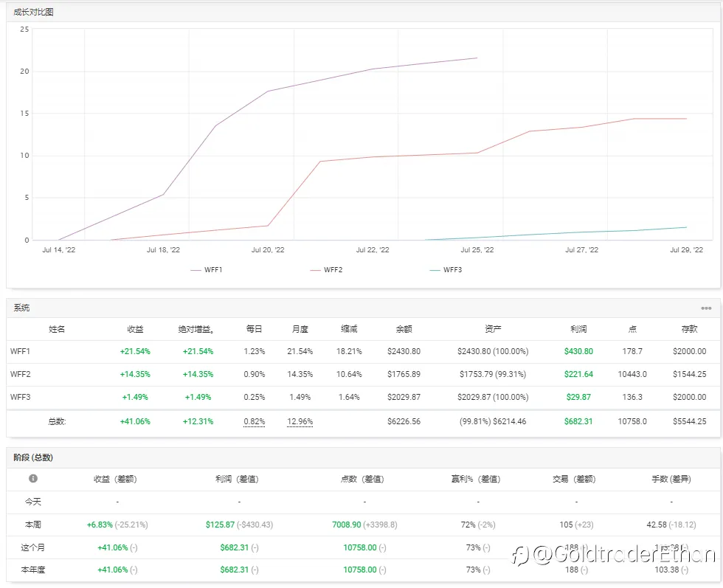Click the Jul 29, '22 axis label

pos(687,250)
